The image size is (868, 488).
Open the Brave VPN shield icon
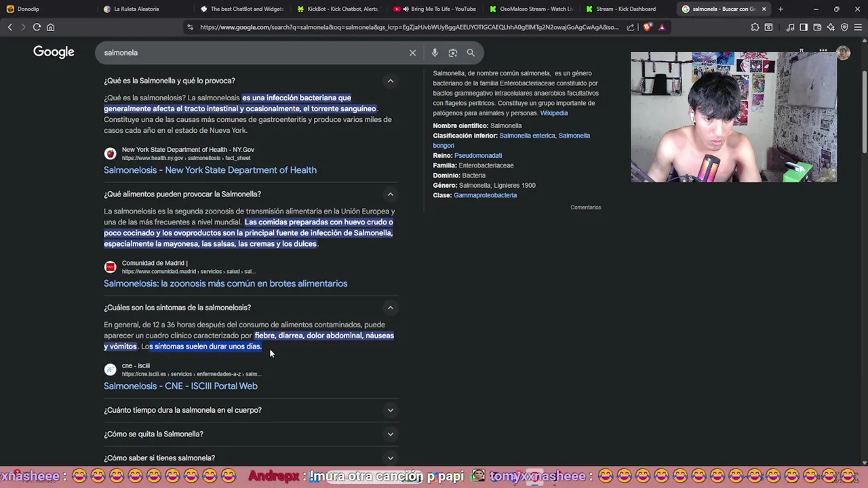coord(844,27)
